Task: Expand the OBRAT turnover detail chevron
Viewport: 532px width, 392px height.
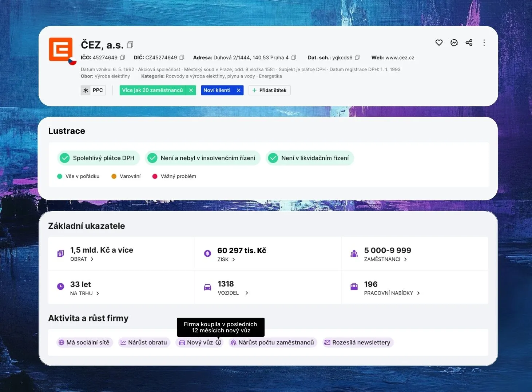Action: click(92, 259)
